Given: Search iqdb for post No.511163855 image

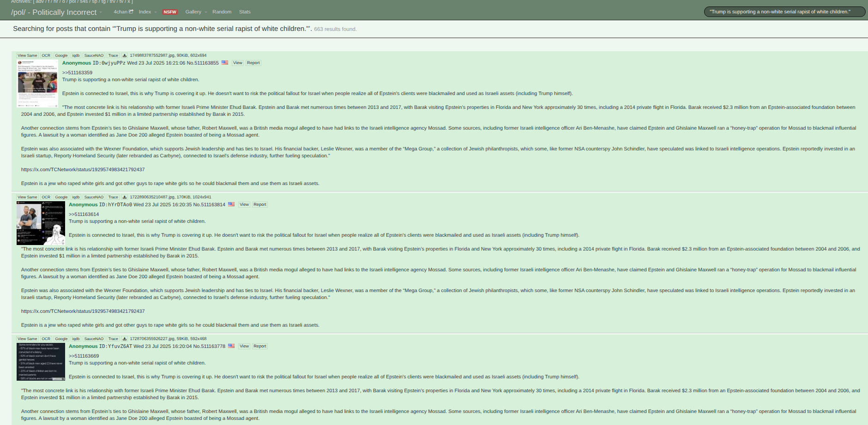Looking at the screenshot, I should coord(76,55).
